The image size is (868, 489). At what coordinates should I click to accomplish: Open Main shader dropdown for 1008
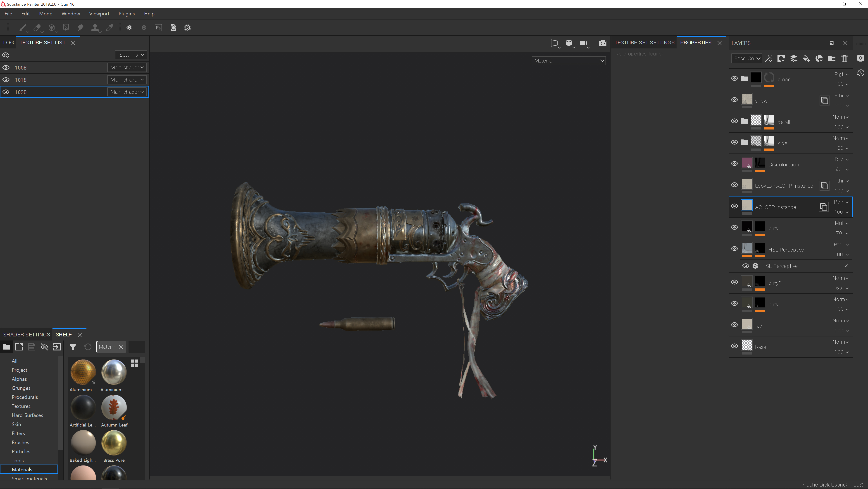click(127, 67)
